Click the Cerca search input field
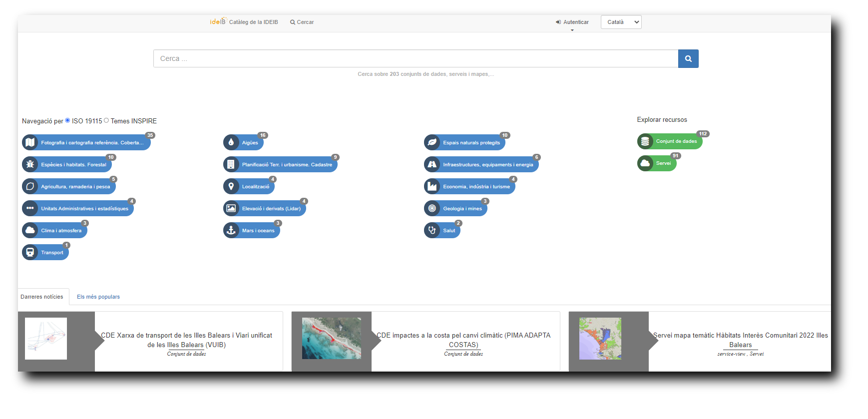Viewport: 868px width, 419px height. [x=415, y=58]
